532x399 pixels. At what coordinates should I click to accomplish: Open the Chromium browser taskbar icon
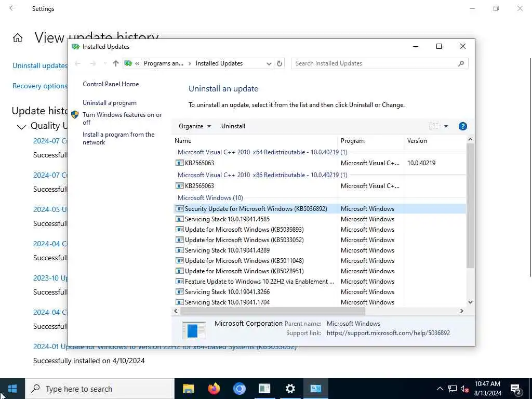tap(239, 389)
